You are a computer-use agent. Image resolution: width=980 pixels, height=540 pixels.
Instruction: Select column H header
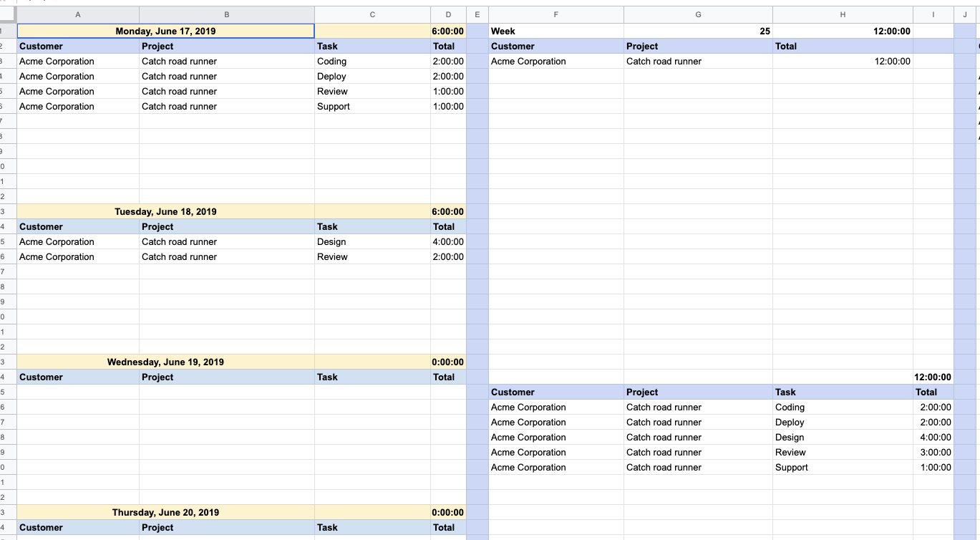coord(843,15)
